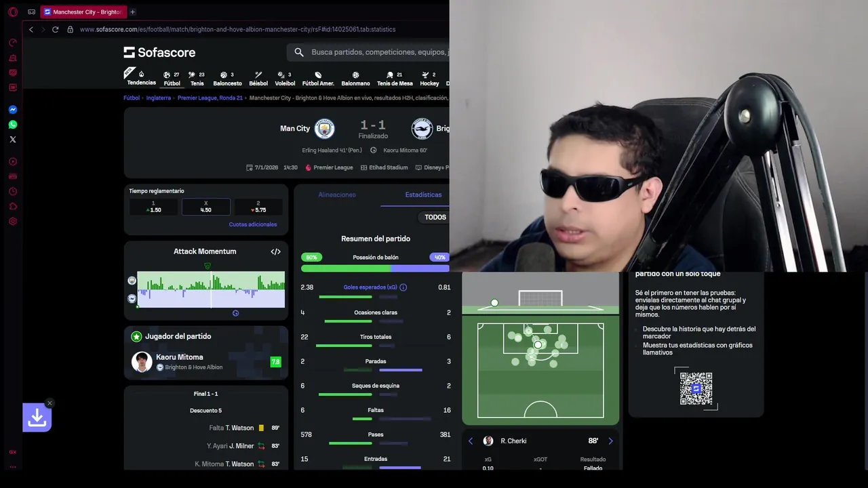
Task: Open the Extensions cube sidebar icon
Action: [13, 206]
